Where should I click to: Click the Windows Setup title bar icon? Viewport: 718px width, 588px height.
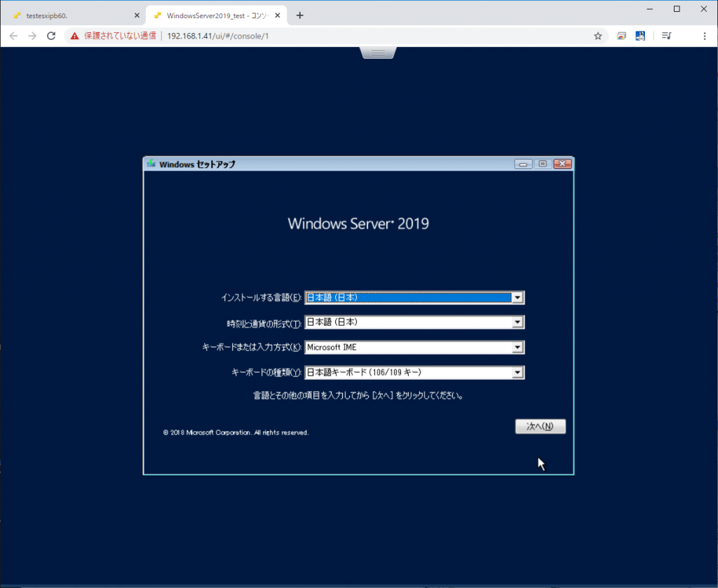tap(151, 163)
